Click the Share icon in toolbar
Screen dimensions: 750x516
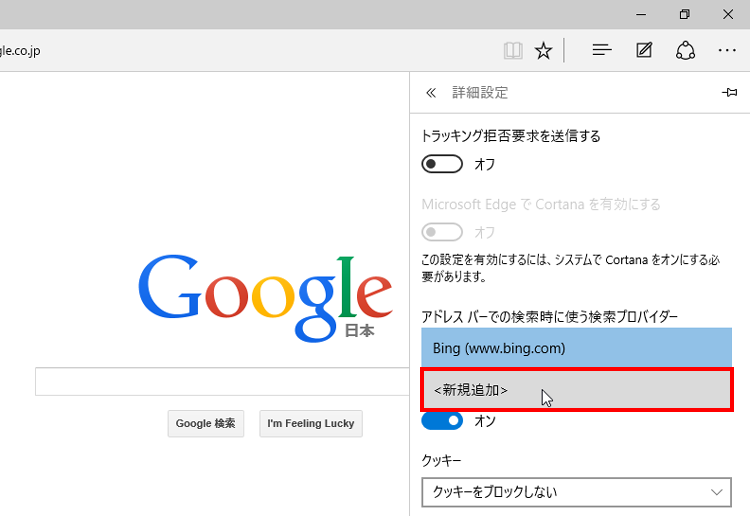click(x=685, y=50)
